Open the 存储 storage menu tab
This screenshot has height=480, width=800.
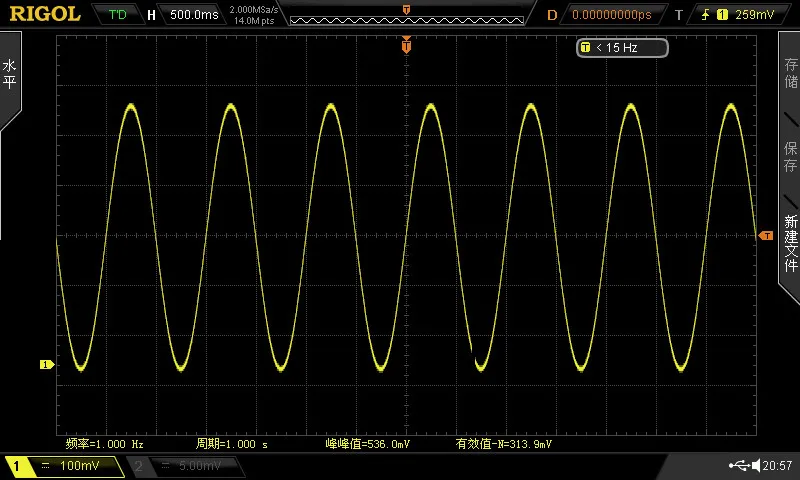(791, 72)
